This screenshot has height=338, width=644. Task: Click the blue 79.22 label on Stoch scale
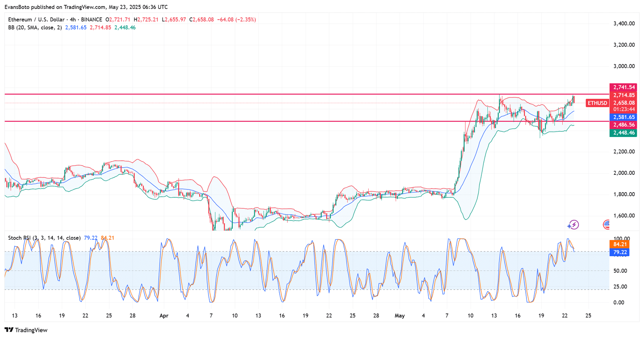[x=620, y=252]
